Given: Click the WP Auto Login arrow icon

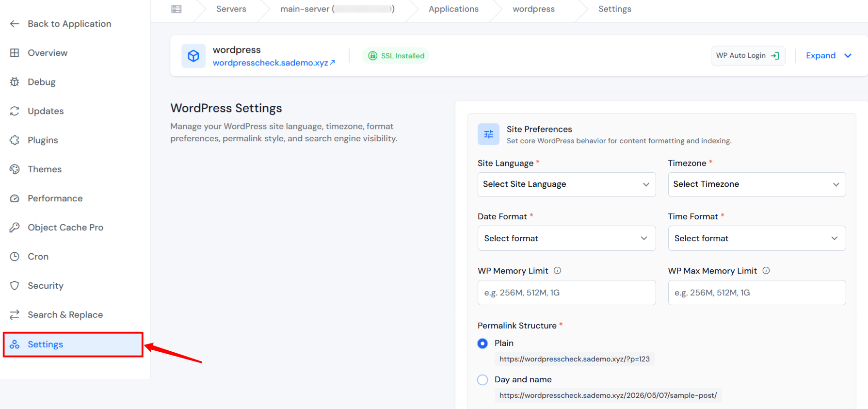Looking at the screenshot, I should [775, 56].
